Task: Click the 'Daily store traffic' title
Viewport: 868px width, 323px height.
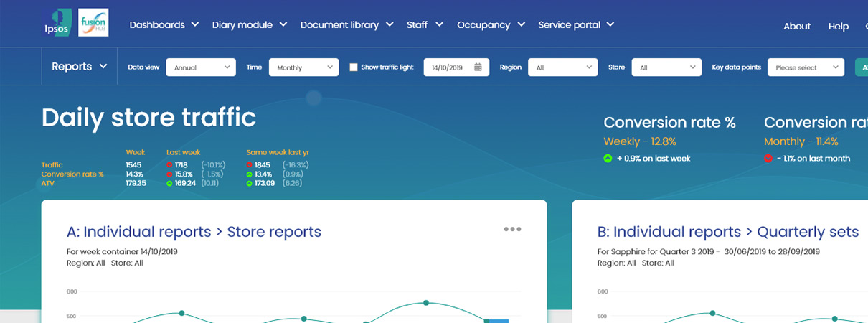Action: tap(148, 117)
